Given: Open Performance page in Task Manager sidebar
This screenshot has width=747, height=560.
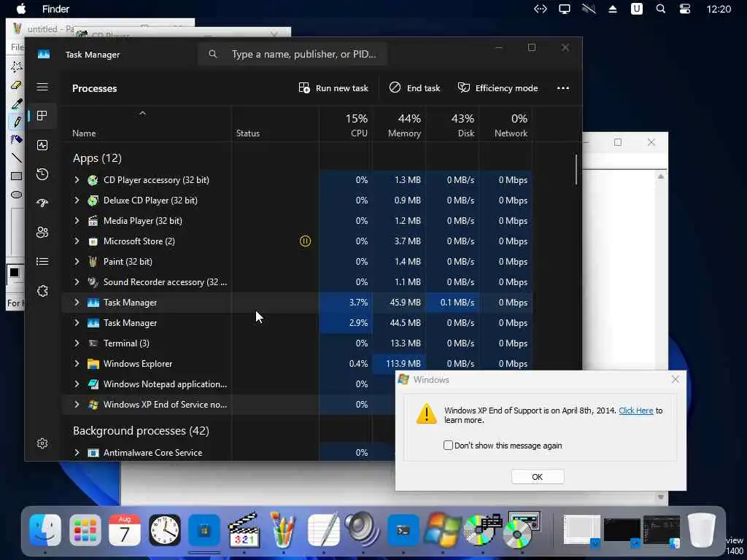Looking at the screenshot, I should point(42,145).
